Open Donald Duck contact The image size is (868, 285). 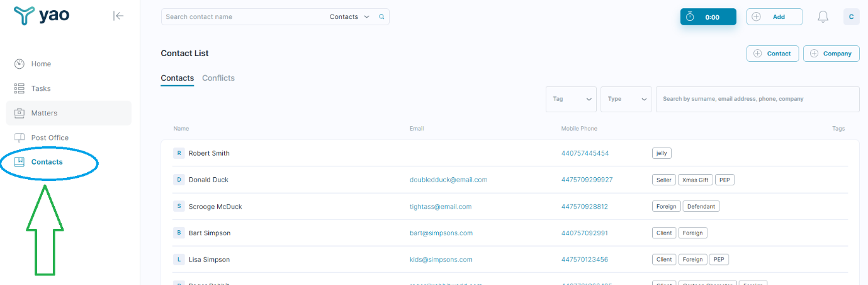(208, 180)
